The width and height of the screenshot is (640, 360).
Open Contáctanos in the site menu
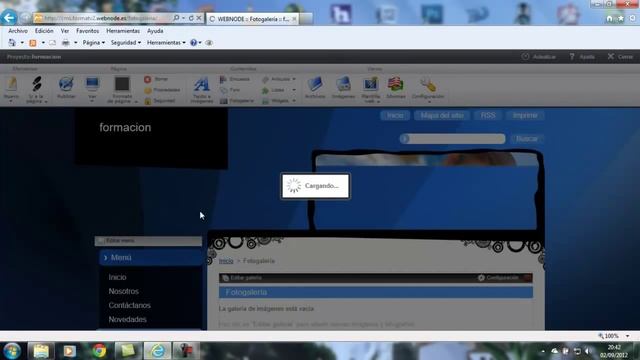129,305
